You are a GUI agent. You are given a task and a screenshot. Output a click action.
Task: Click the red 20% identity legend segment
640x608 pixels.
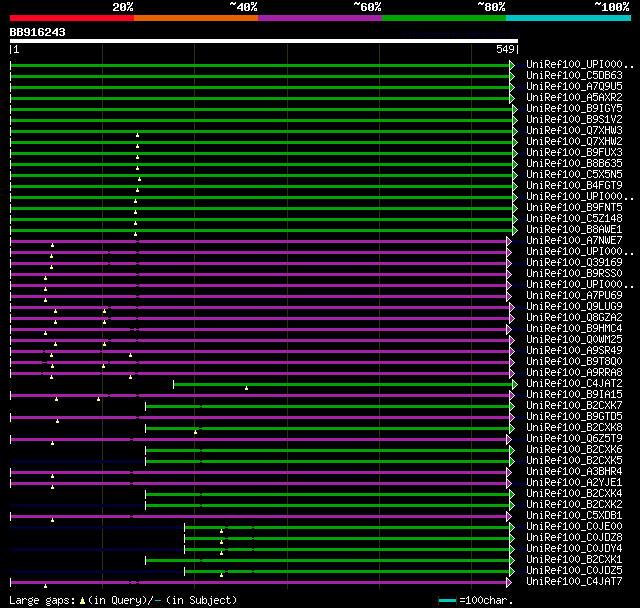coord(71,18)
